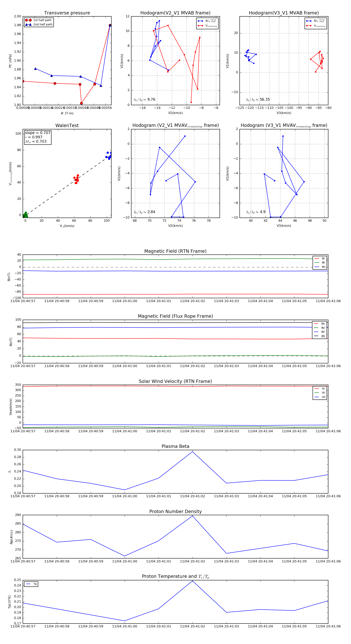
Task: Click the "Hodogram (V2_V1 MVAV remaining frame)" title
Action: [x=175, y=125]
